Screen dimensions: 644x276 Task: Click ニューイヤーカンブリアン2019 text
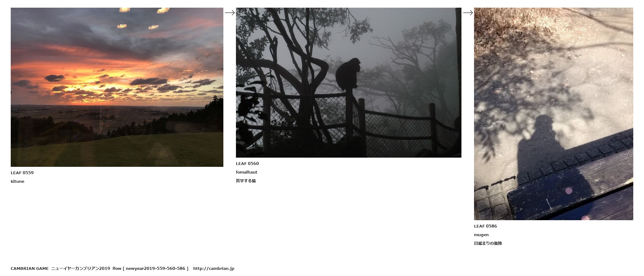[81, 268]
